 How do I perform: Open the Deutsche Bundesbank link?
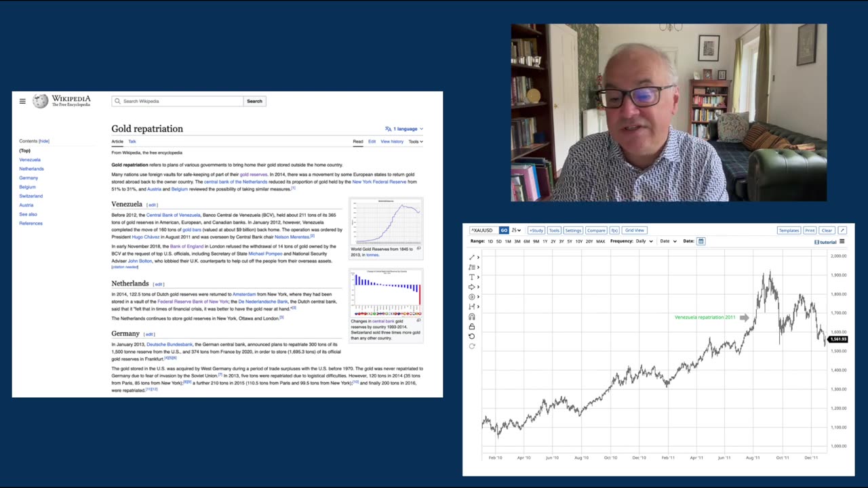(x=170, y=344)
